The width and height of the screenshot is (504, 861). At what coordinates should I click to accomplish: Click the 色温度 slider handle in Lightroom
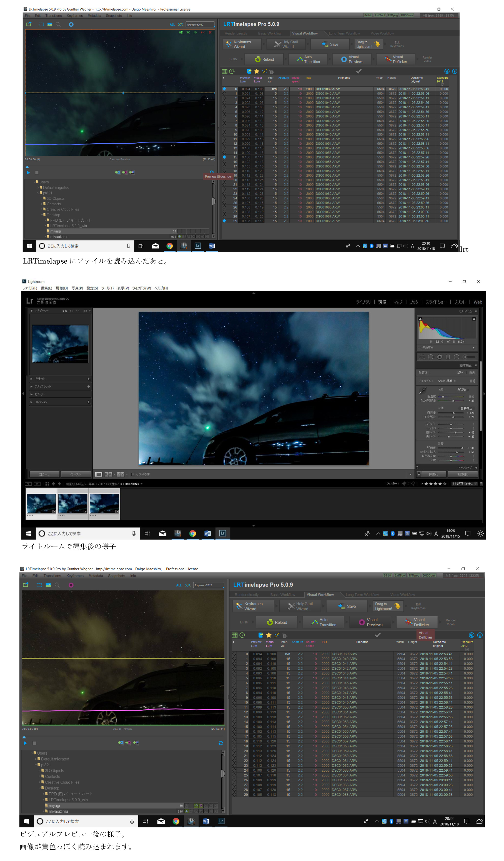click(x=443, y=397)
